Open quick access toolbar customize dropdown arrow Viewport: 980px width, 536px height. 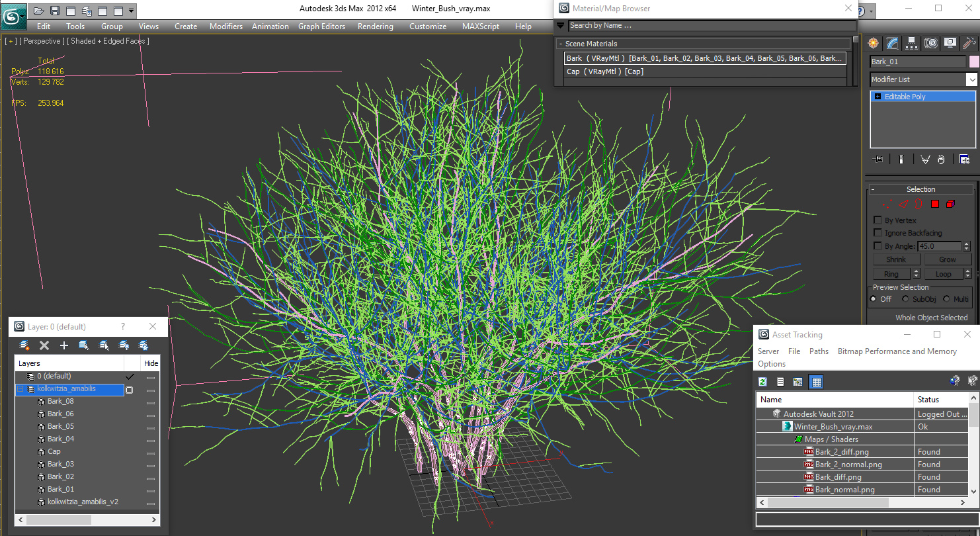click(132, 11)
